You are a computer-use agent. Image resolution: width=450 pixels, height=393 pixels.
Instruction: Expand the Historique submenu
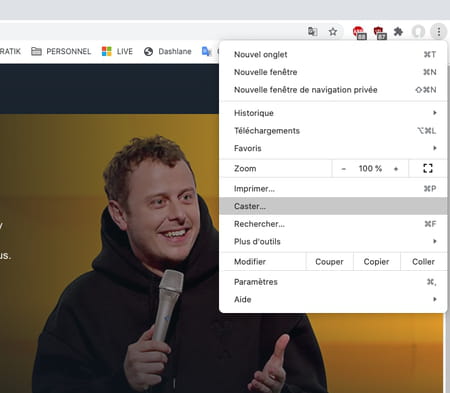click(333, 113)
